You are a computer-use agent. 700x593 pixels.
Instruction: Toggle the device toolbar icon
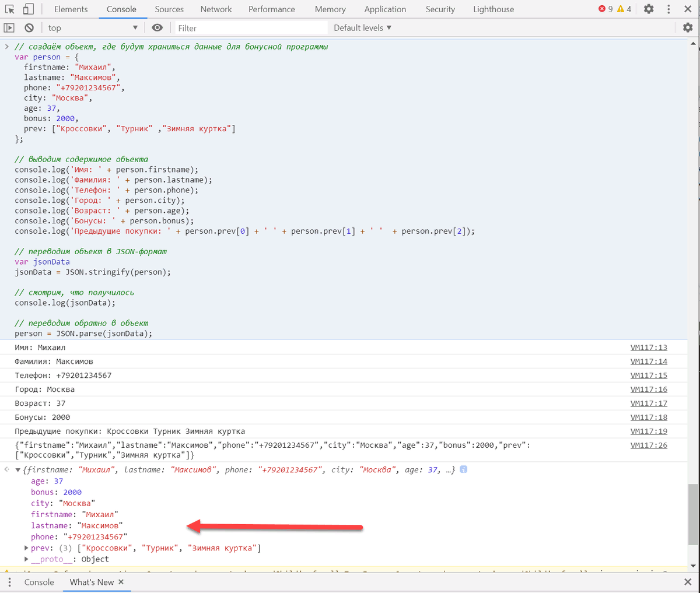pyautogui.click(x=29, y=9)
